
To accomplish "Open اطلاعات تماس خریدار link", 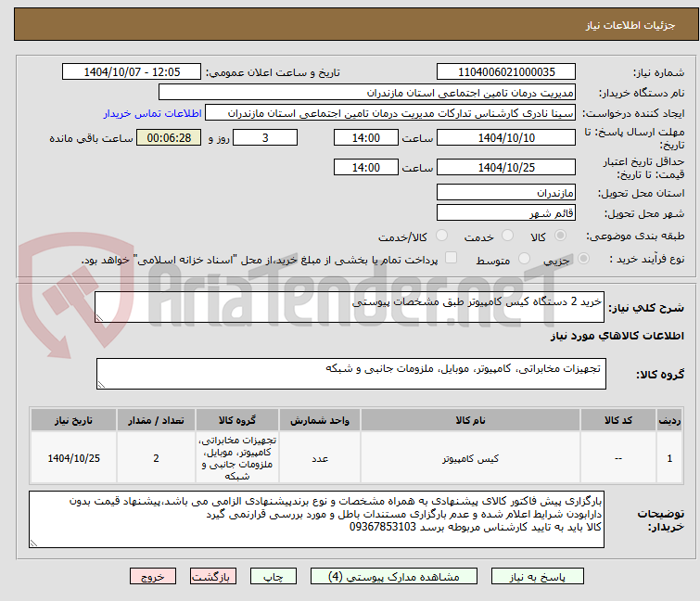I will [x=153, y=113].
